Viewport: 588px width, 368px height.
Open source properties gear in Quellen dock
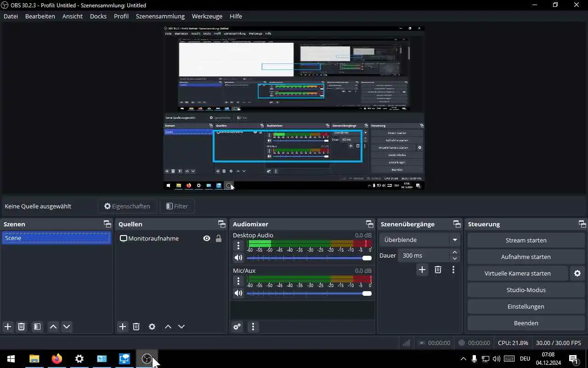152,327
